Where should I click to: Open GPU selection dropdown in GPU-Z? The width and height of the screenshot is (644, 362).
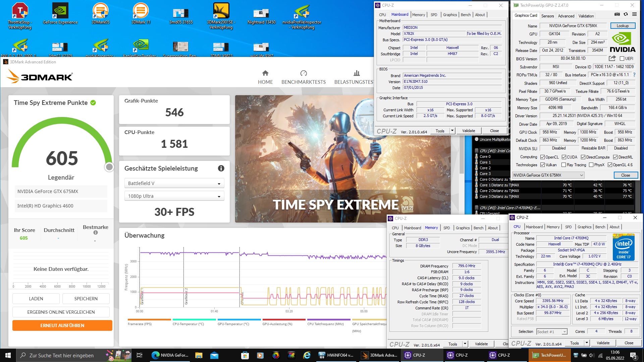548,175
